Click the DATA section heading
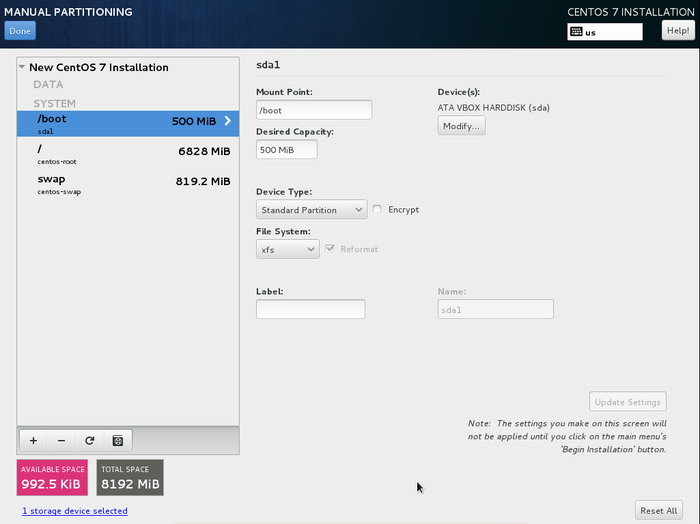Image resolution: width=700 pixels, height=524 pixels. click(48, 84)
